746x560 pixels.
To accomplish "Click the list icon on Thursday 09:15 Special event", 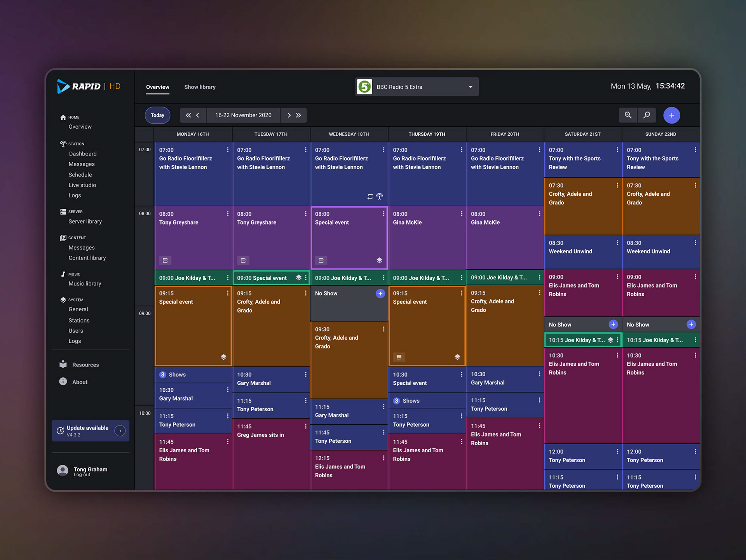I will (399, 357).
